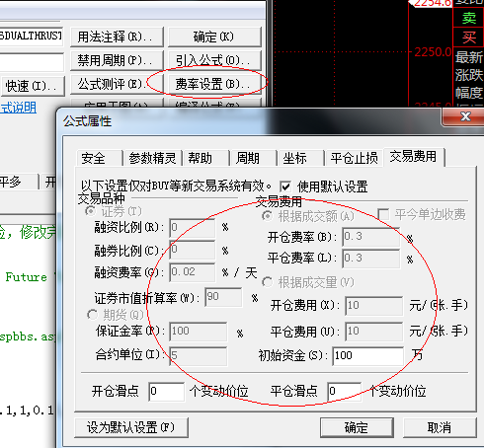
Task: Select 根据成交量(V) fee mode
Action: (x=267, y=282)
